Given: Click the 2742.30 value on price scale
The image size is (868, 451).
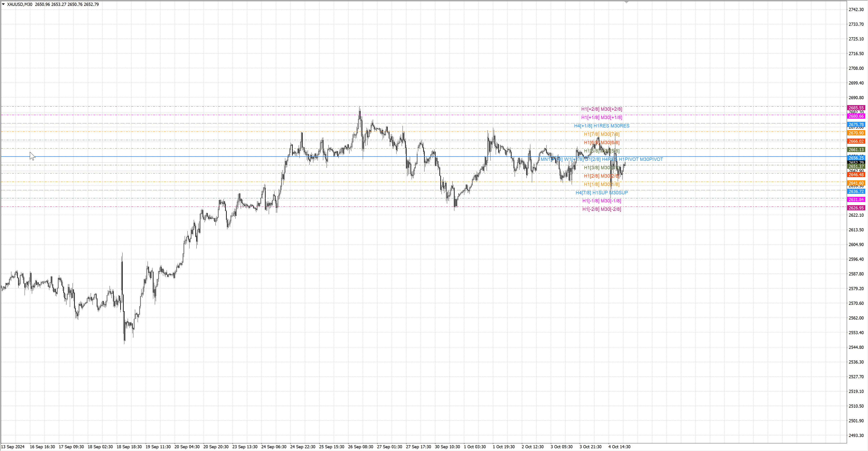Looking at the screenshot, I should pyautogui.click(x=856, y=9).
